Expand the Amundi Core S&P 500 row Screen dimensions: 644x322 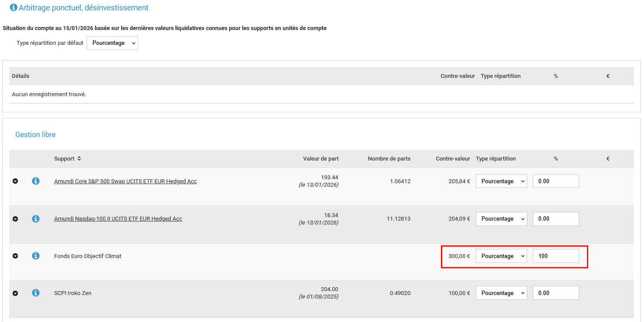[15, 181]
